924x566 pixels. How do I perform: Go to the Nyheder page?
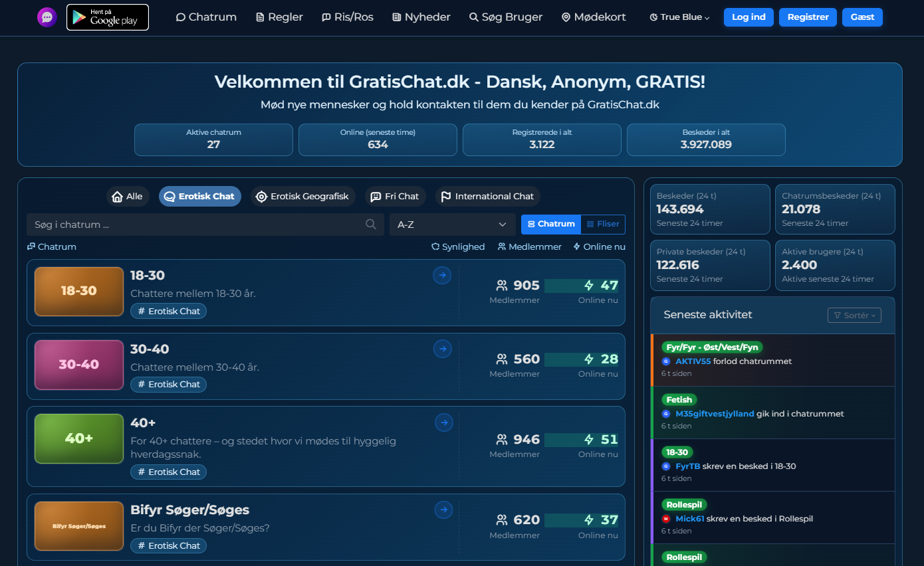tap(421, 17)
